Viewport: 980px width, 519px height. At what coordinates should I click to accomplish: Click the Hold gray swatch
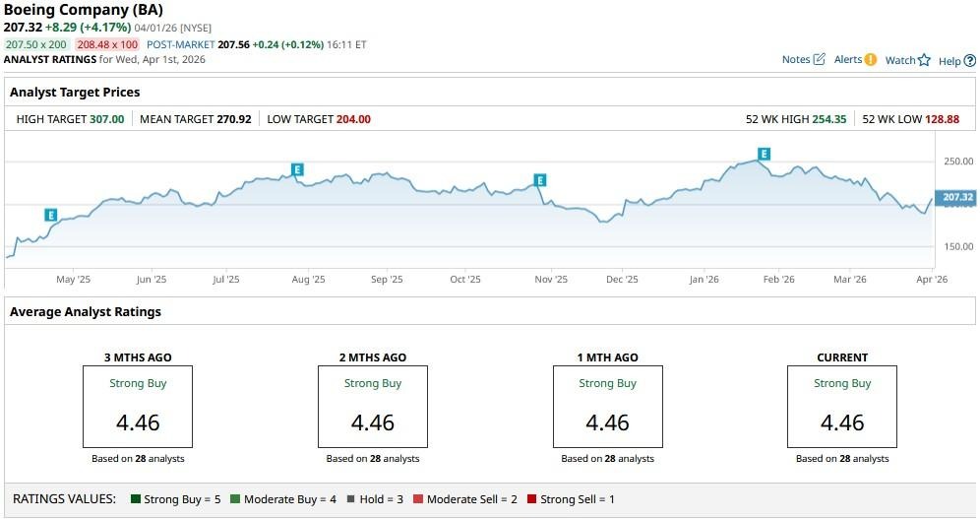351,499
